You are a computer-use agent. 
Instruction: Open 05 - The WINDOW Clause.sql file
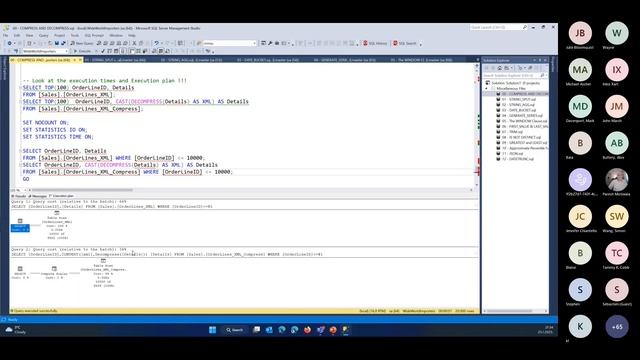(522, 121)
